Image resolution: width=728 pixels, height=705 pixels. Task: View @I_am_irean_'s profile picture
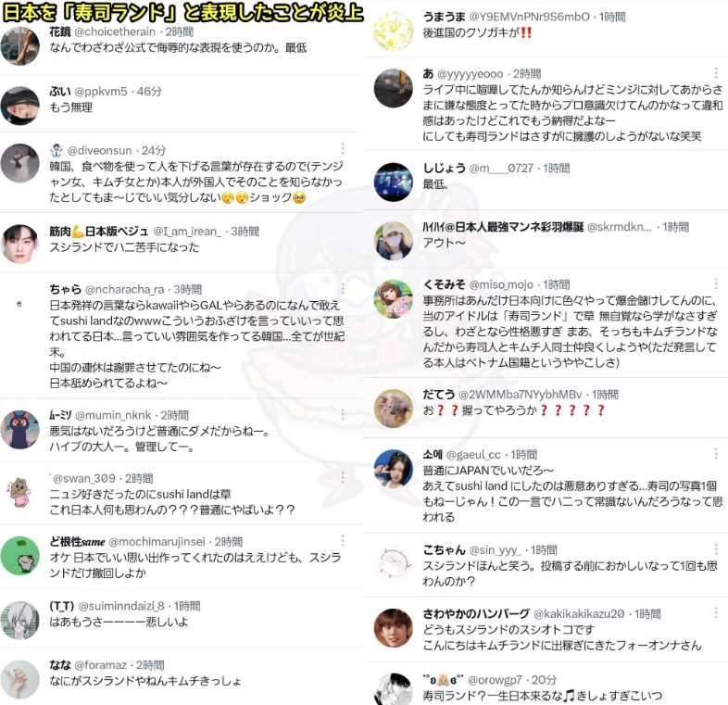tap(20, 244)
